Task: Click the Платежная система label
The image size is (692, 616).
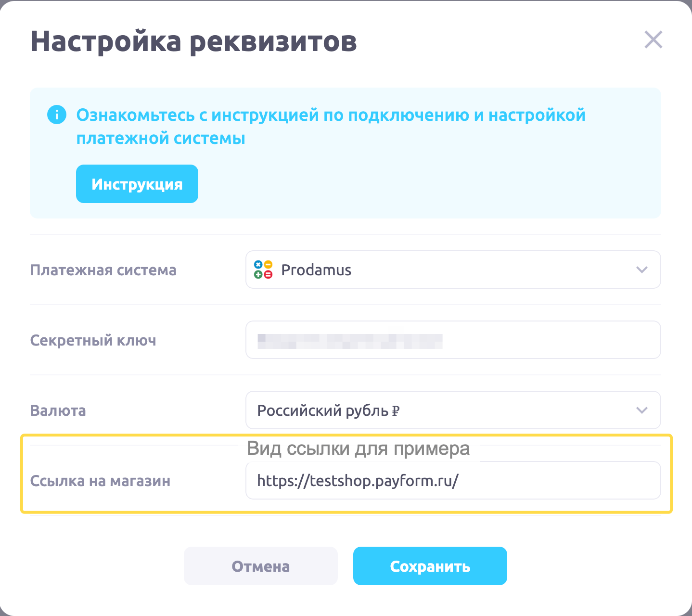Action: (x=103, y=270)
